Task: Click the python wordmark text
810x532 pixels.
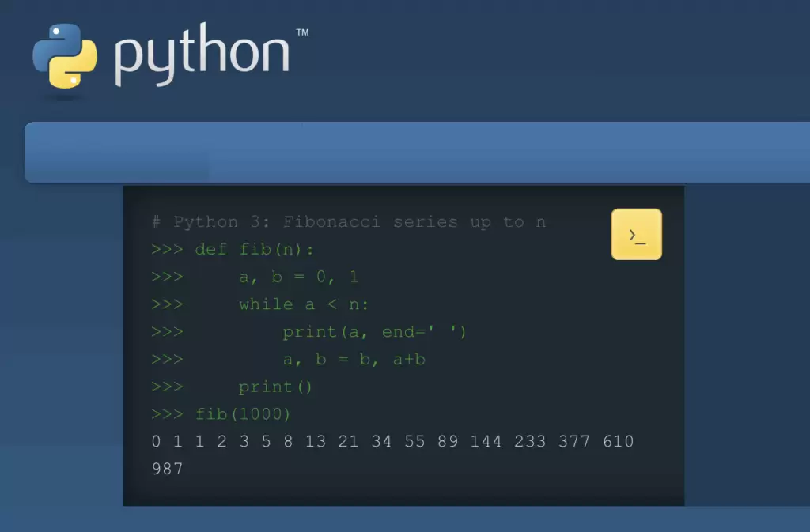Action: coord(202,57)
